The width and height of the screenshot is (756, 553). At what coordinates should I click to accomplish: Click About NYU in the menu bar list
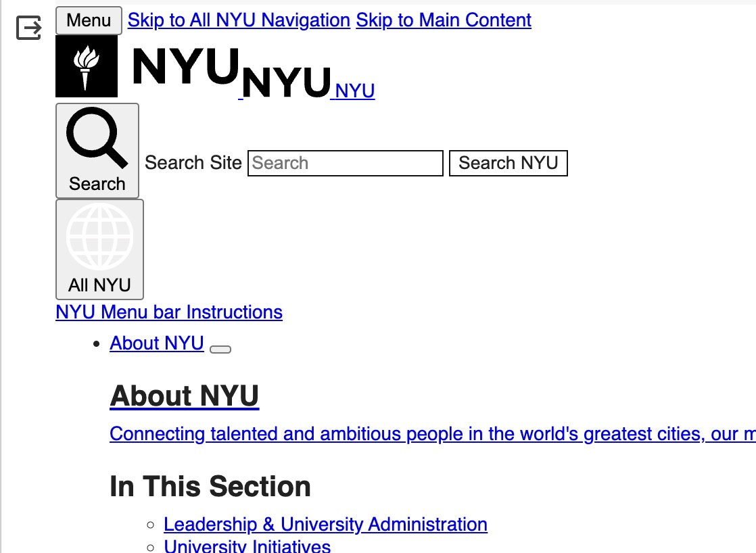pyautogui.click(x=157, y=343)
